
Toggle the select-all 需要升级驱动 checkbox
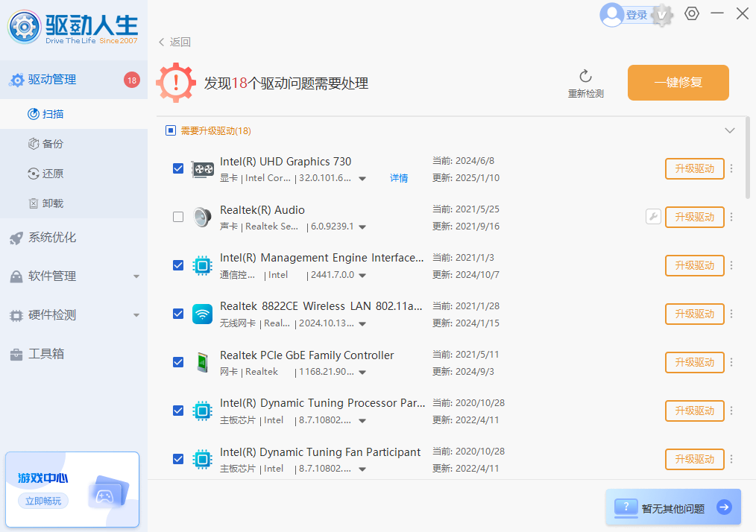coord(171,130)
